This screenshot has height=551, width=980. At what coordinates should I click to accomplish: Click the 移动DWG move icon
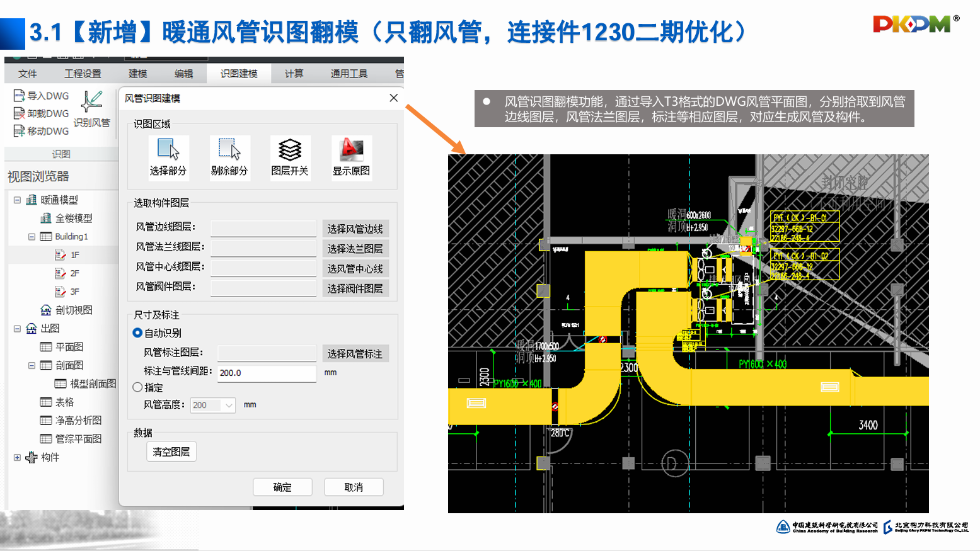coord(20,131)
